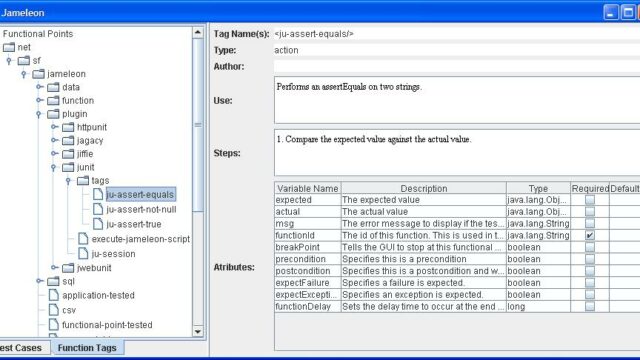Click the net folder icon

(9, 47)
